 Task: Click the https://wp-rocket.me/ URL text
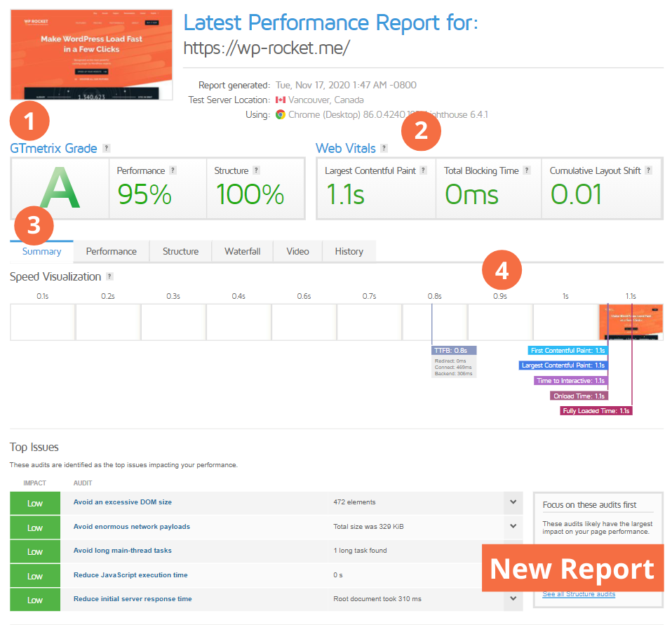[267, 48]
